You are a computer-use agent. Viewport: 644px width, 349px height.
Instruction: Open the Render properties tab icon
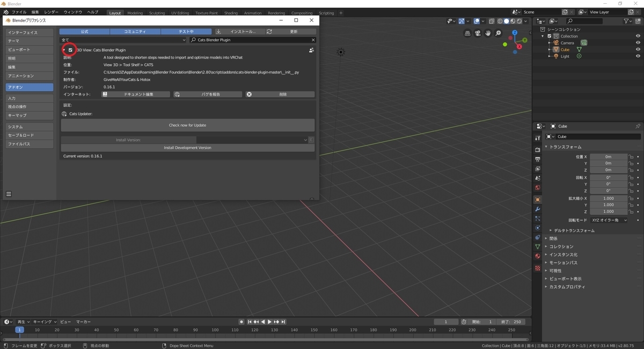click(x=537, y=149)
